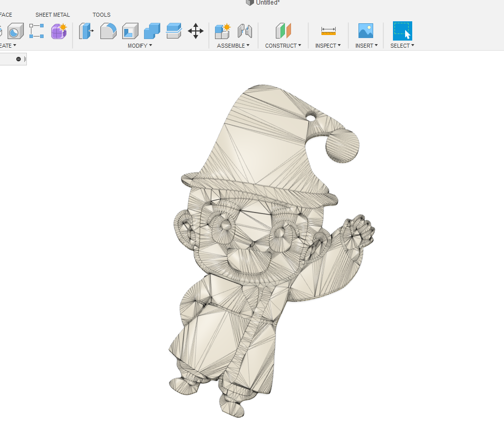Activate the Move/Copy arrows icon

click(x=196, y=31)
